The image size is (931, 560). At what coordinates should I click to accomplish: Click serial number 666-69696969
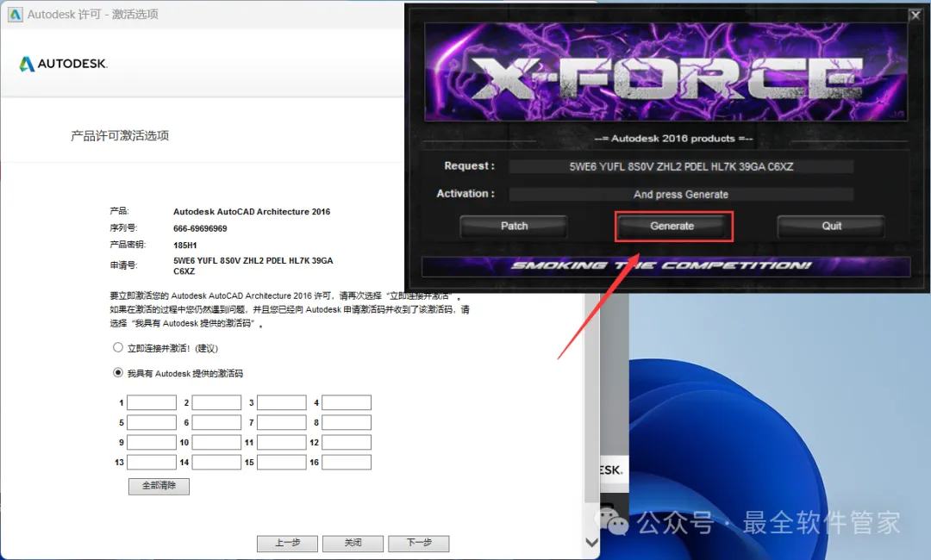tap(200, 228)
